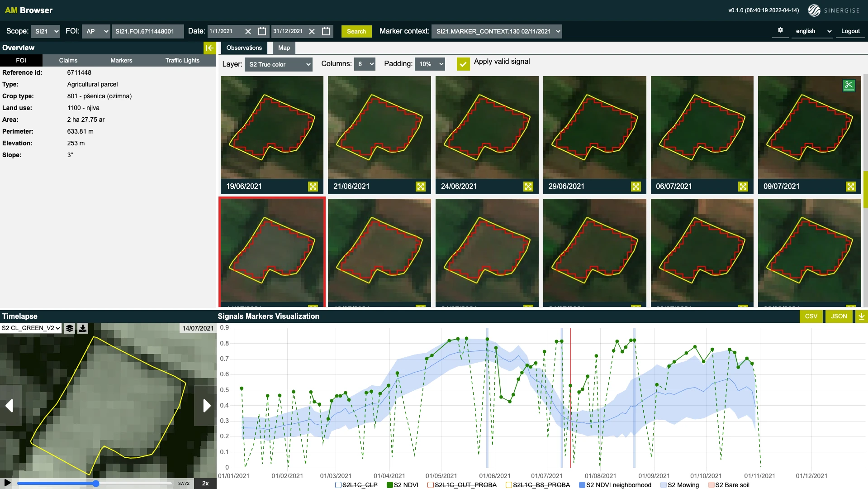This screenshot has width=868, height=489.
Task: Open the Layer S2 True color dropdown
Action: click(x=279, y=64)
